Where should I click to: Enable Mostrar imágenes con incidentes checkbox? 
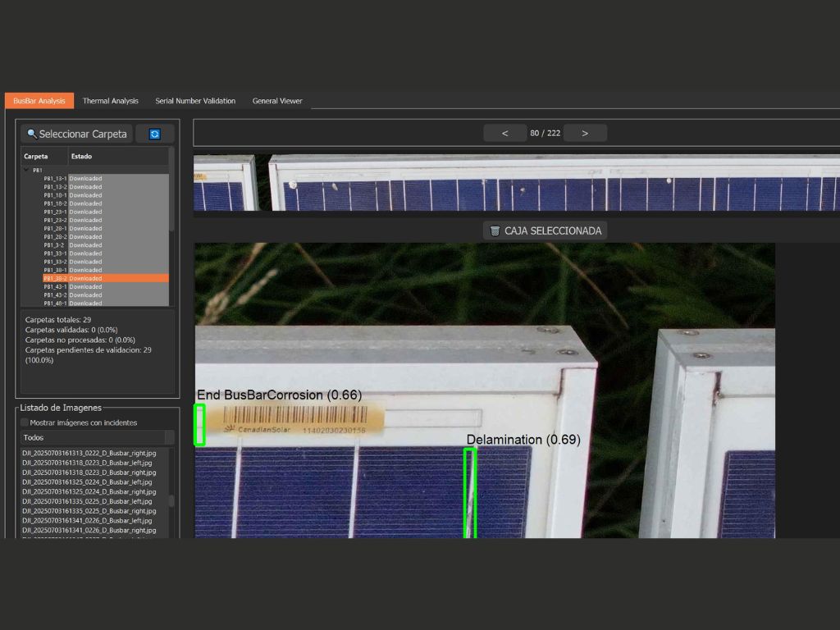25,422
